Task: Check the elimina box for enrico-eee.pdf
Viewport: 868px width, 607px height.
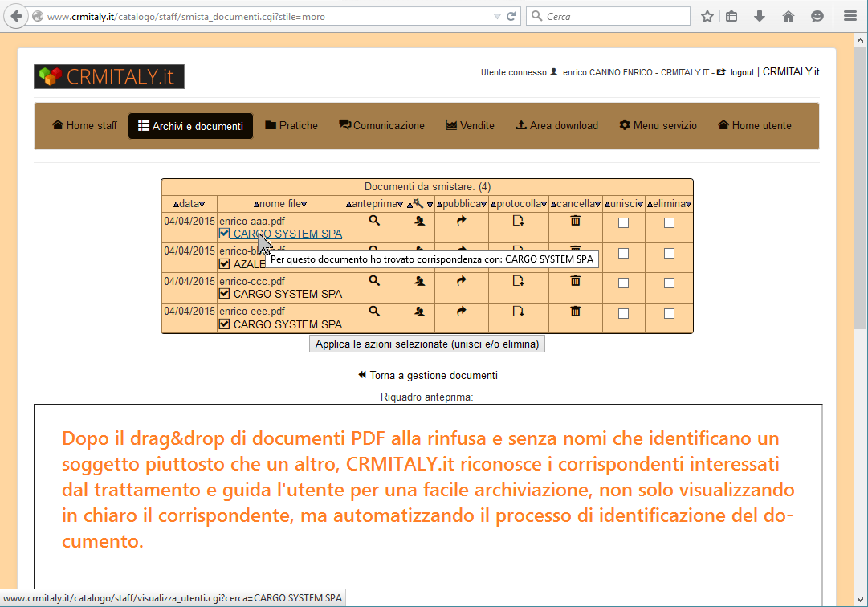Action: pos(670,314)
